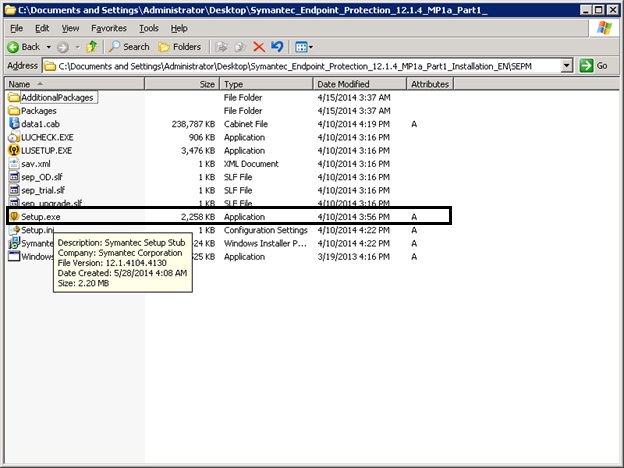Image resolution: width=624 pixels, height=468 pixels.
Task: Open the Tools menu
Action: coord(149,28)
